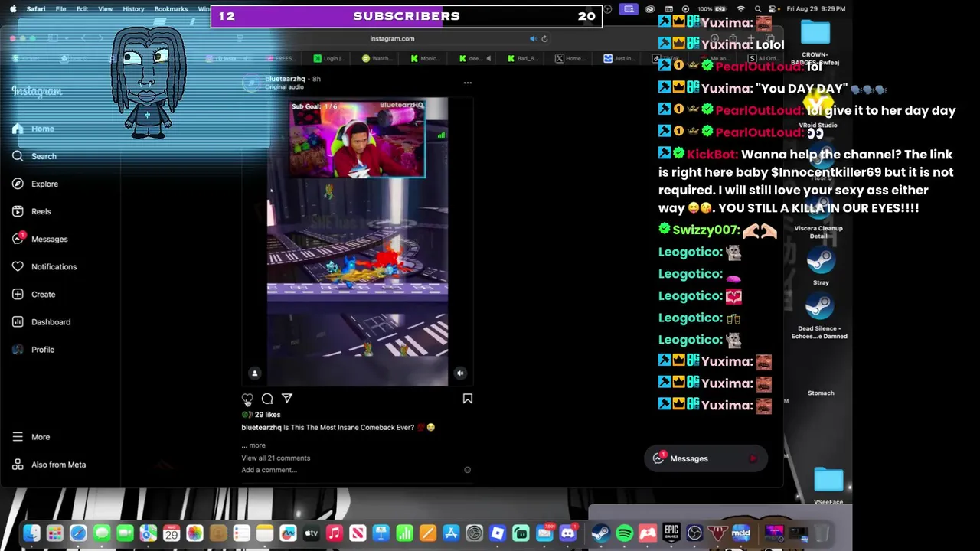
Task: Open Music app from the Dock
Action: click(335, 533)
